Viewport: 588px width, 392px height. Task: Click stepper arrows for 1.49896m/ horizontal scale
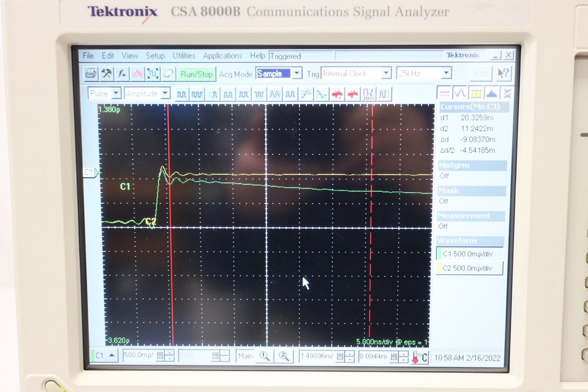(x=349, y=356)
